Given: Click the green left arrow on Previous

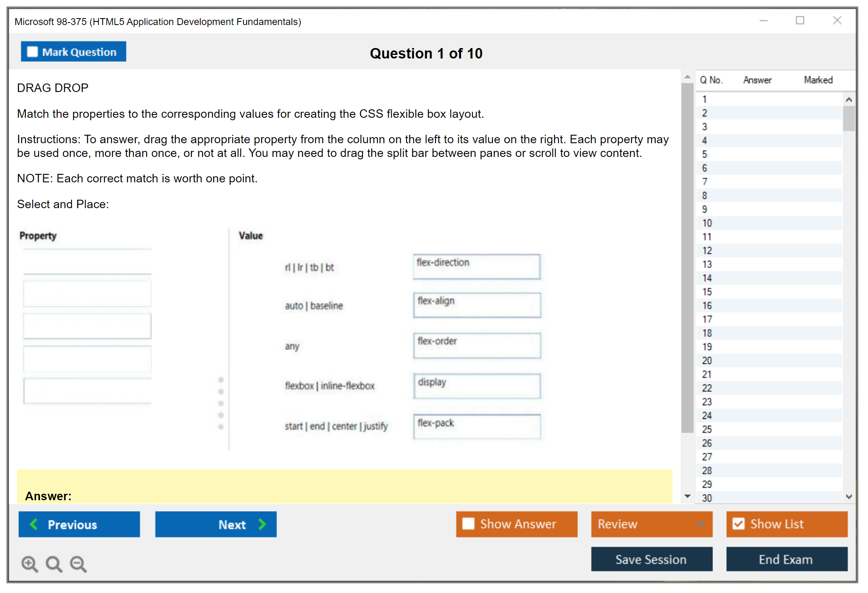Looking at the screenshot, I should 34,524.
